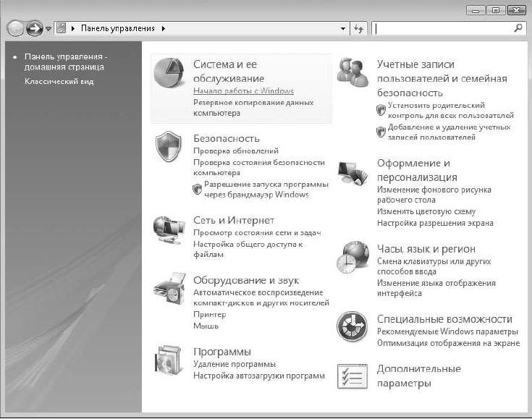Open the Appearance and Personalization monitor icon
The width and height of the screenshot is (532, 419).
click(352, 174)
